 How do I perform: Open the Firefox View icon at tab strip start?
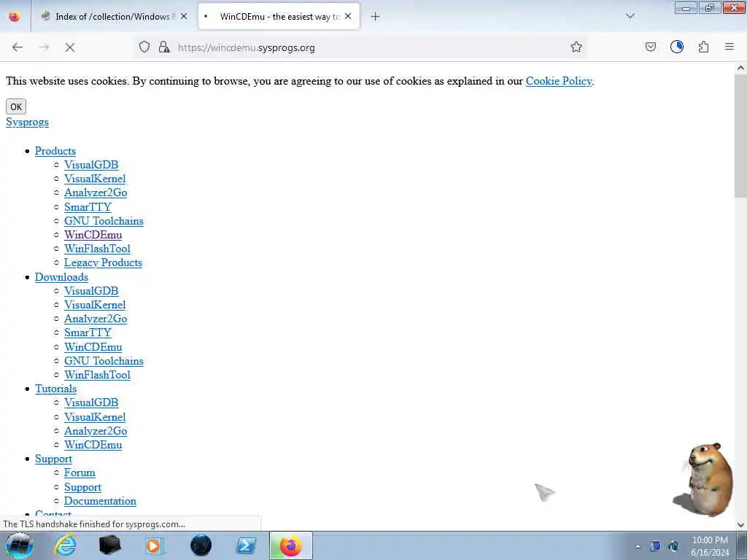click(x=15, y=16)
